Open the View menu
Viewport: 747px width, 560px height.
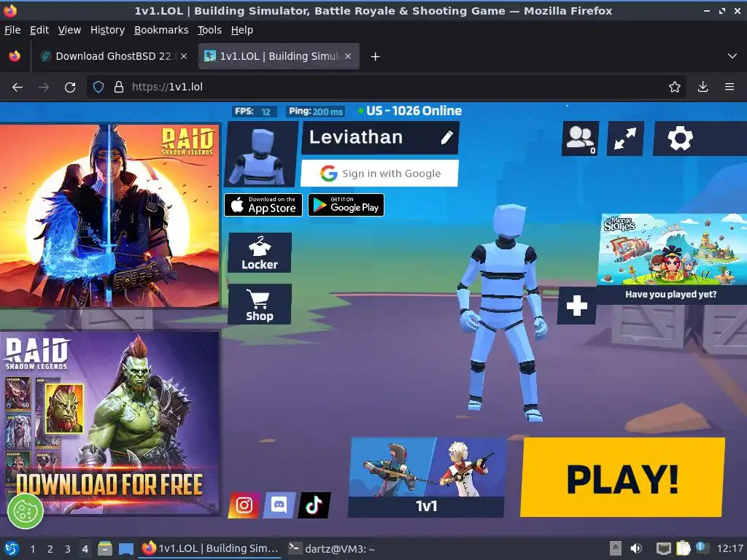coord(69,30)
